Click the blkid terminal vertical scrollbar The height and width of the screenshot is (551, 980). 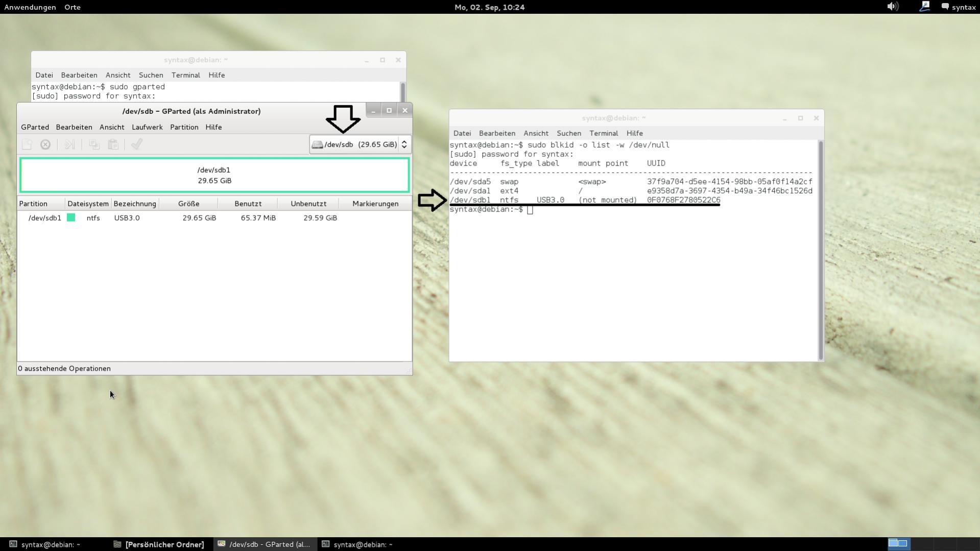[x=821, y=250]
